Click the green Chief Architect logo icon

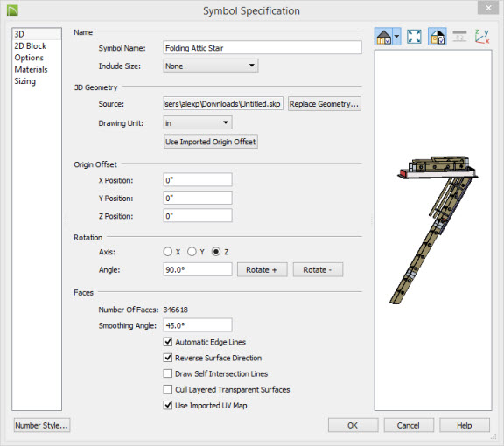[x=12, y=10]
